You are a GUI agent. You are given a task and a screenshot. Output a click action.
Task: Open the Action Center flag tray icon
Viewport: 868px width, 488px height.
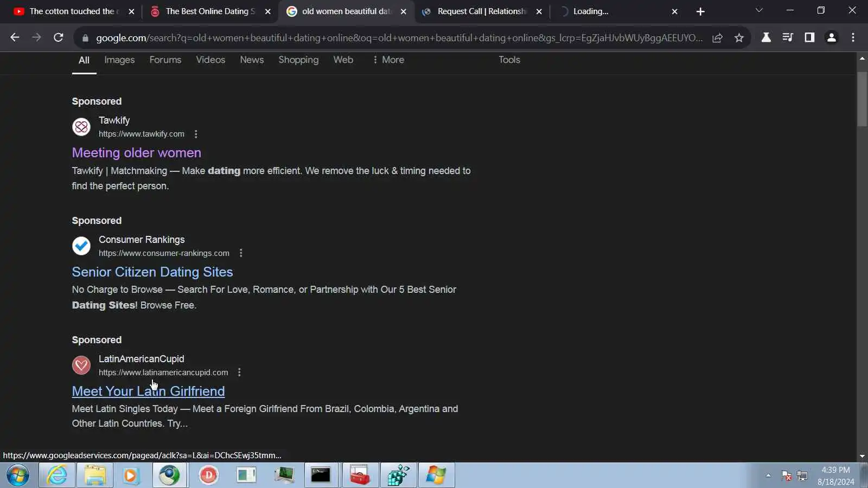[786, 476]
